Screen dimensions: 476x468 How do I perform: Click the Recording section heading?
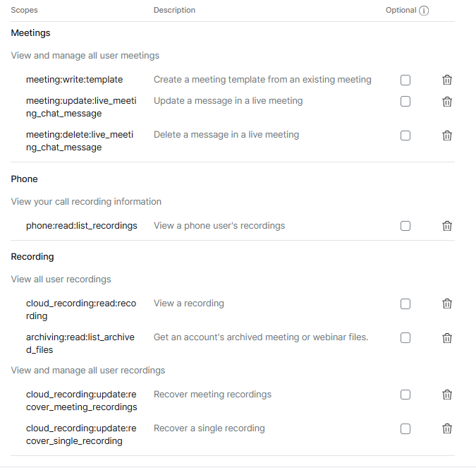(32, 256)
